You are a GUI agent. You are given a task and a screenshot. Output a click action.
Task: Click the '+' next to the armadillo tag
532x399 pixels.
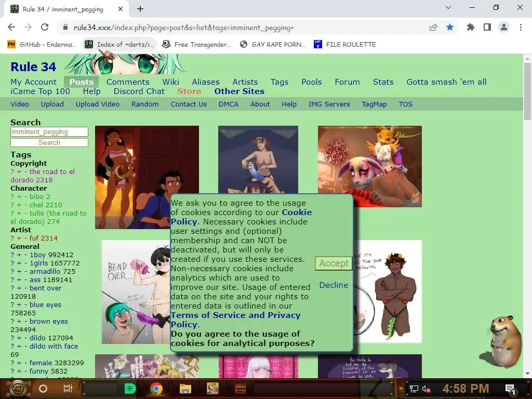coord(19,271)
